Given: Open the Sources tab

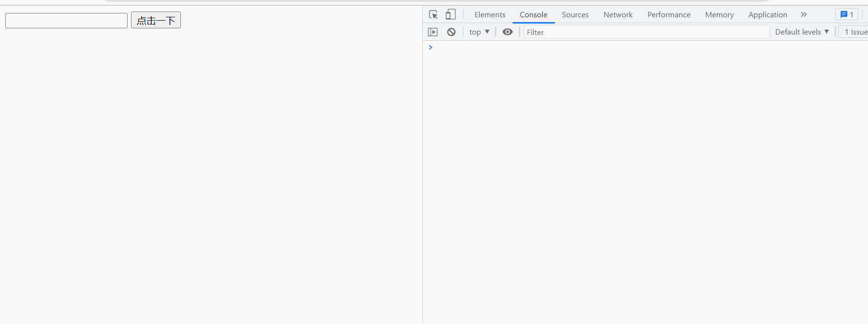Looking at the screenshot, I should pos(575,15).
